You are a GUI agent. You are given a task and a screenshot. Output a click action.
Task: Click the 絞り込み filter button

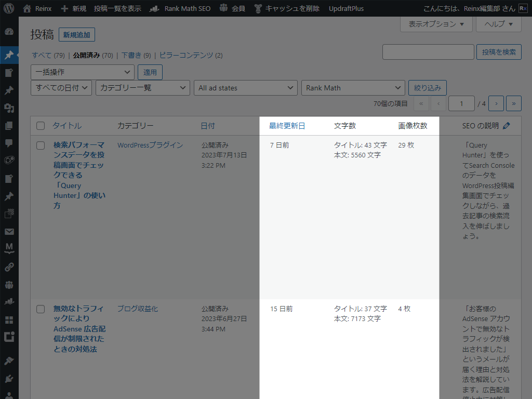[x=428, y=88]
